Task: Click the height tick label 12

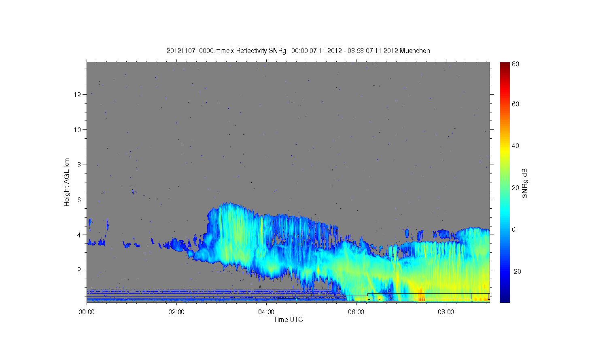Action: point(78,95)
